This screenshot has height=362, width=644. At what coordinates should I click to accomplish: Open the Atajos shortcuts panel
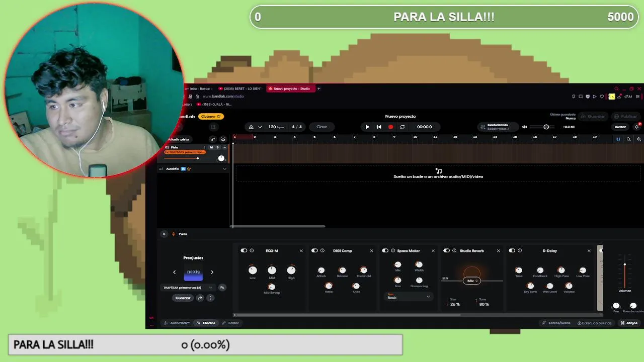pyautogui.click(x=629, y=323)
